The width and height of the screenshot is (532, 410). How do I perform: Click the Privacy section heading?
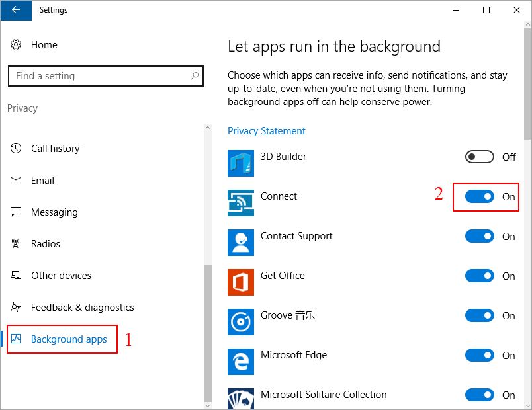point(22,108)
